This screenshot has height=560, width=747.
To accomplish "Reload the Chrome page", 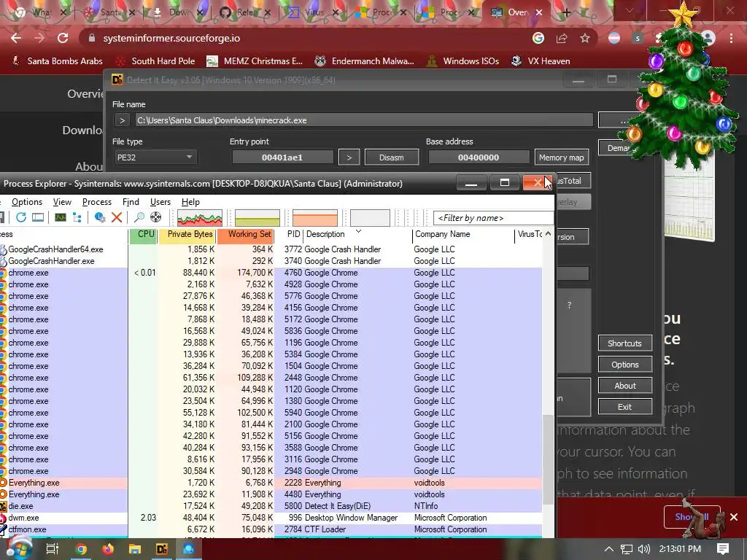I will click(x=63, y=38).
